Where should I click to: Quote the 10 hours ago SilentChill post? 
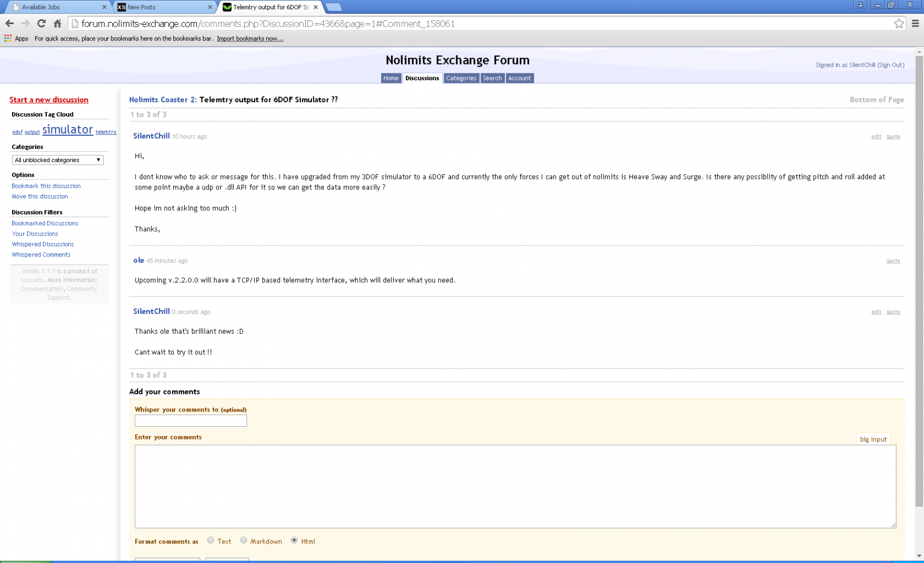coord(893,136)
